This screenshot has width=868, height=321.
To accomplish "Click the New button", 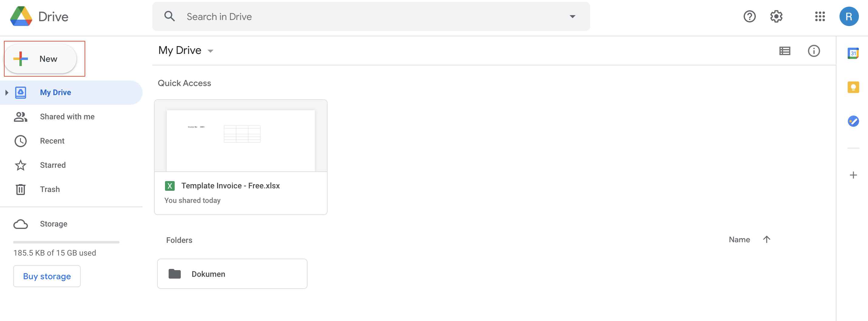I will click(41, 59).
